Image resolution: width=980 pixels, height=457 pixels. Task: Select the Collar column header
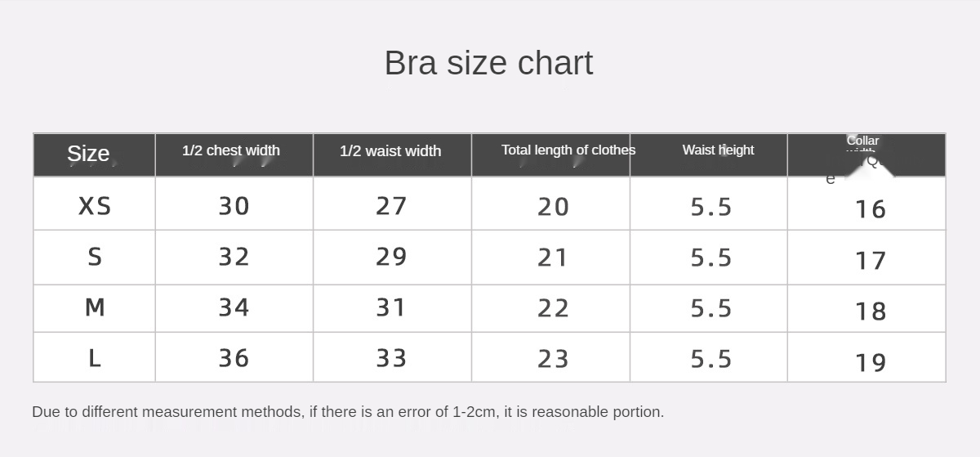pyautogui.click(x=862, y=141)
